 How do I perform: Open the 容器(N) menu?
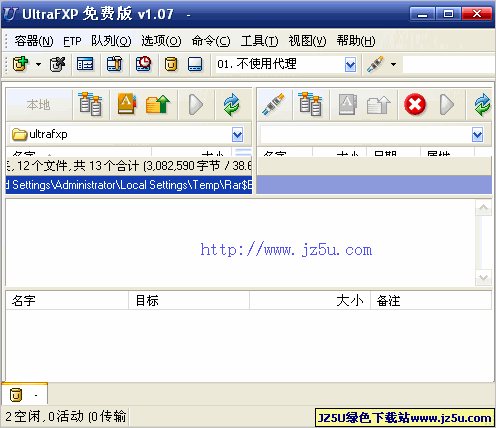pyautogui.click(x=34, y=41)
